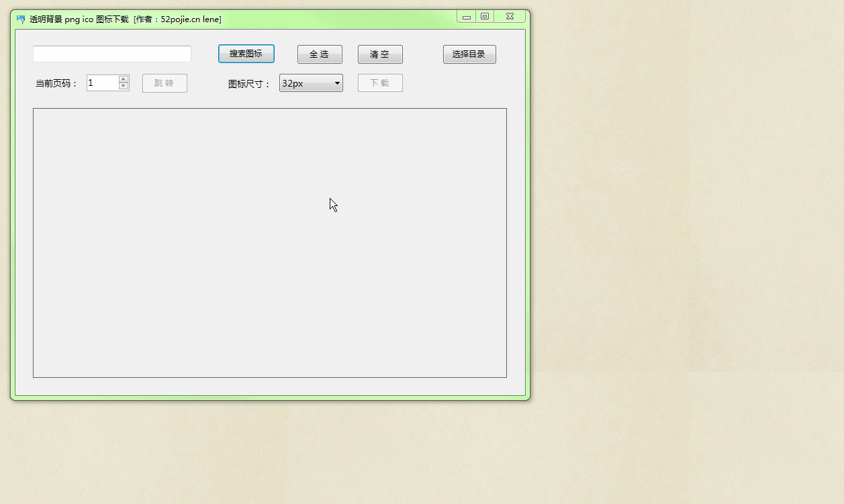Image resolution: width=844 pixels, height=504 pixels.
Task: Focus the search keyword text field
Action: click(112, 54)
